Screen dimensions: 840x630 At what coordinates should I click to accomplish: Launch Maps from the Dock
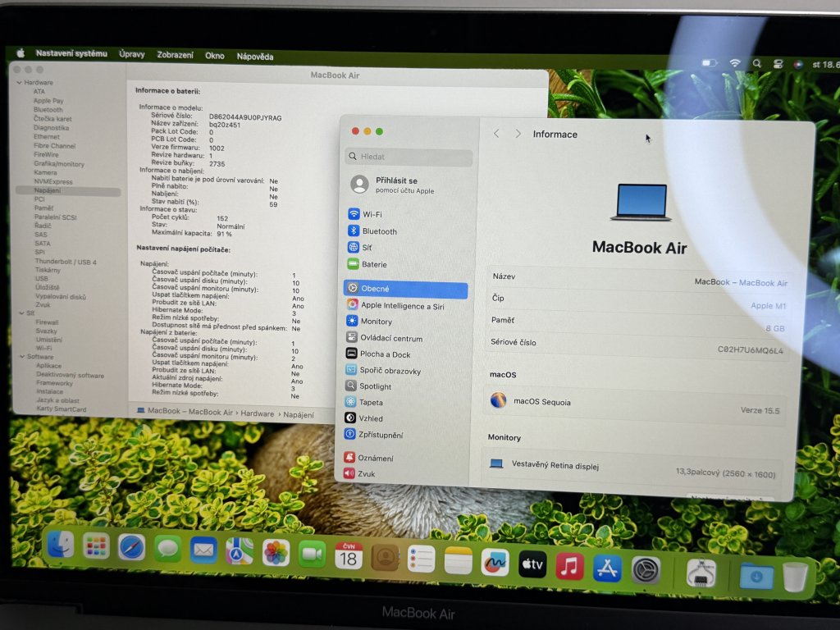(x=240, y=551)
